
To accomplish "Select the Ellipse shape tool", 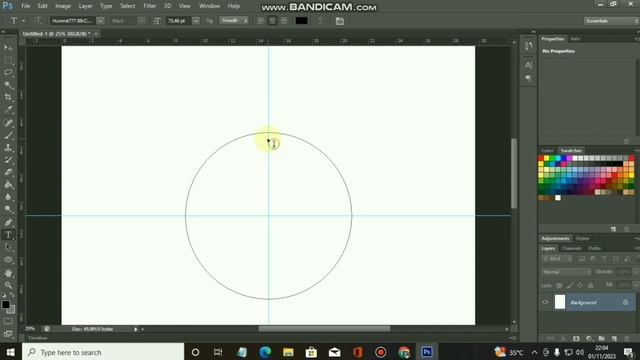I will click(8, 260).
